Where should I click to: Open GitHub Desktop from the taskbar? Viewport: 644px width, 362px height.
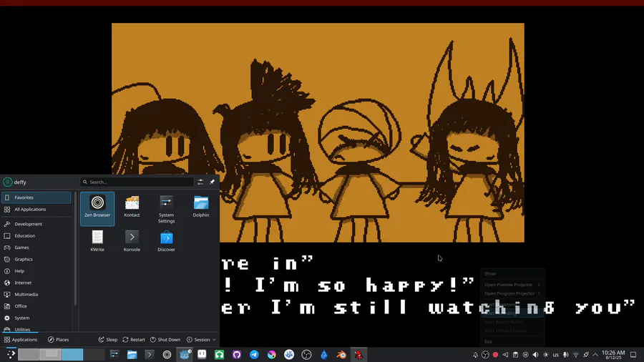tap(237, 354)
